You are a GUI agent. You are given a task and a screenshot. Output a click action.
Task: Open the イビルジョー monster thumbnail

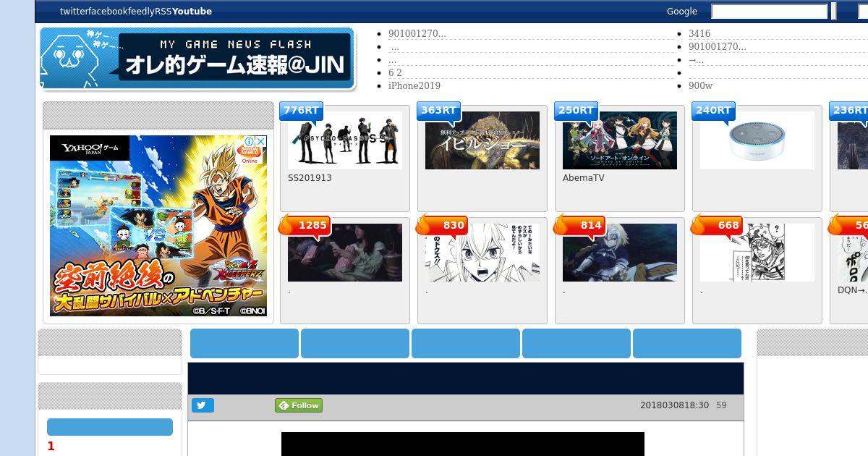[x=482, y=140]
